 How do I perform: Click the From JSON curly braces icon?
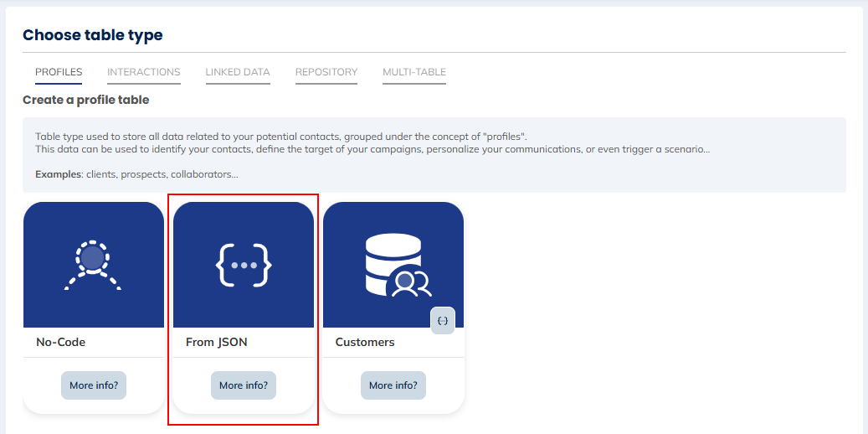(x=244, y=265)
